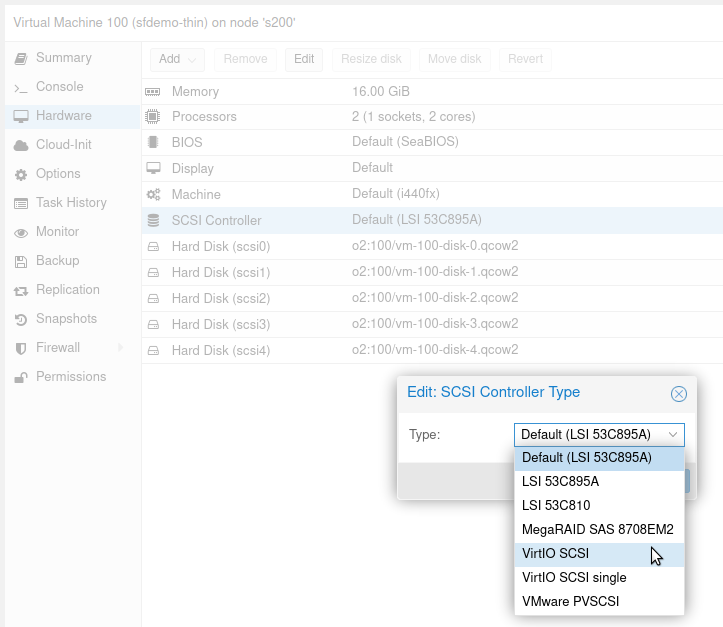This screenshot has width=723, height=627.
Task: Click the Permissions unlock icon
Action: (21, 378)
